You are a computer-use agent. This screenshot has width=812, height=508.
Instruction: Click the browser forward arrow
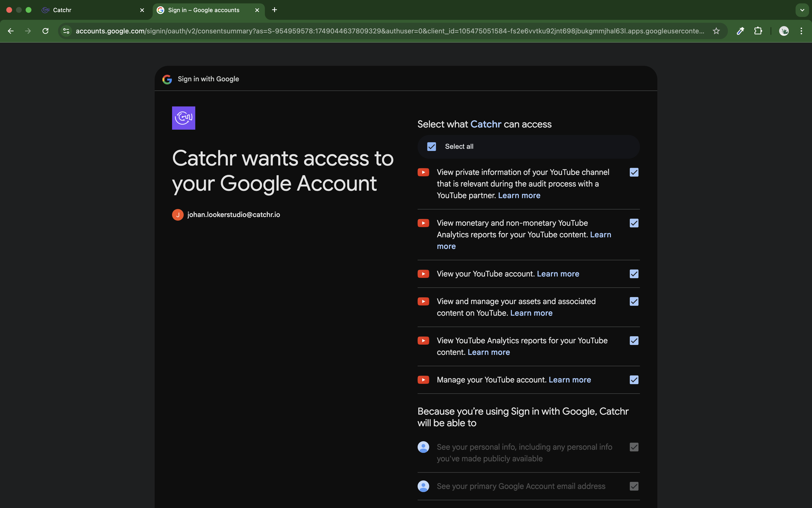[28, 31]
